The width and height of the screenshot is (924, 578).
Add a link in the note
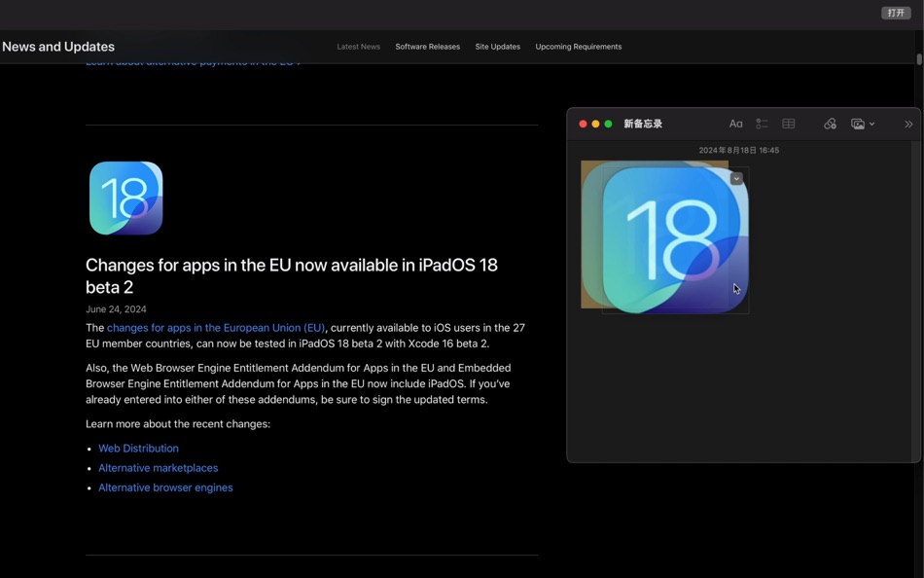click(830, 124)
